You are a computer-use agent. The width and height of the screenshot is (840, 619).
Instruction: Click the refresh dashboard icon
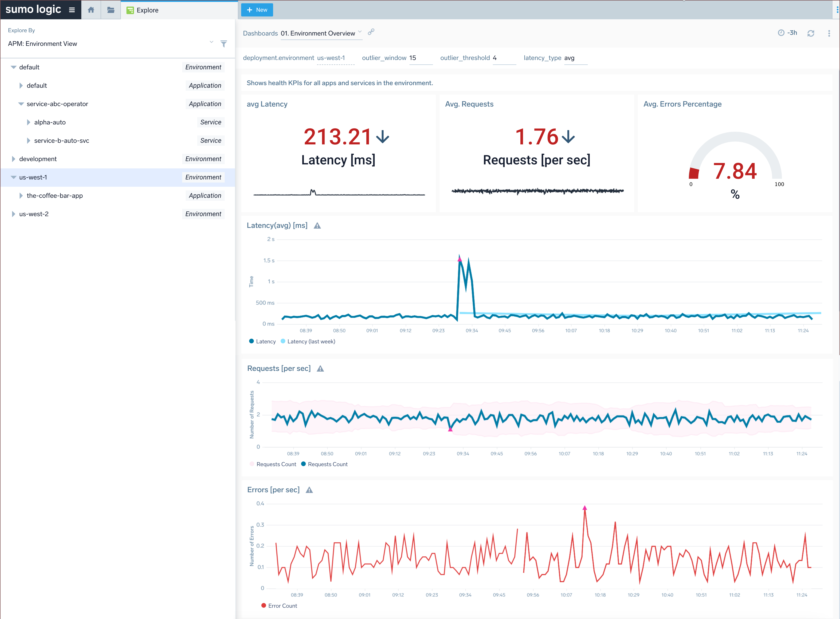click(x=811, y=33)
